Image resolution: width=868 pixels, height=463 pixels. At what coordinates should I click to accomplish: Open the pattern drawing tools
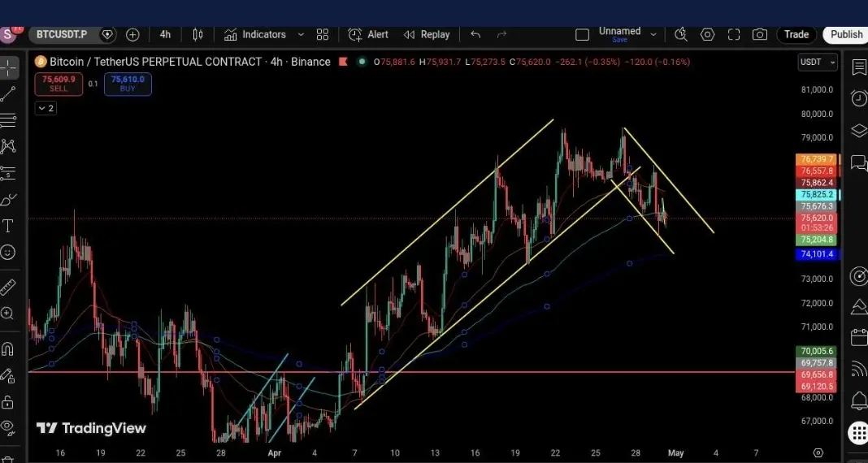[8, 146]
